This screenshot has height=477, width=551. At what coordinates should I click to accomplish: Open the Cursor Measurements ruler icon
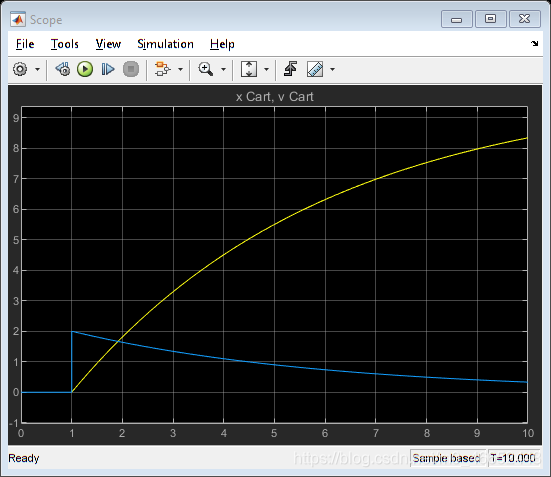pyautogui.click(x=315, y=69)
